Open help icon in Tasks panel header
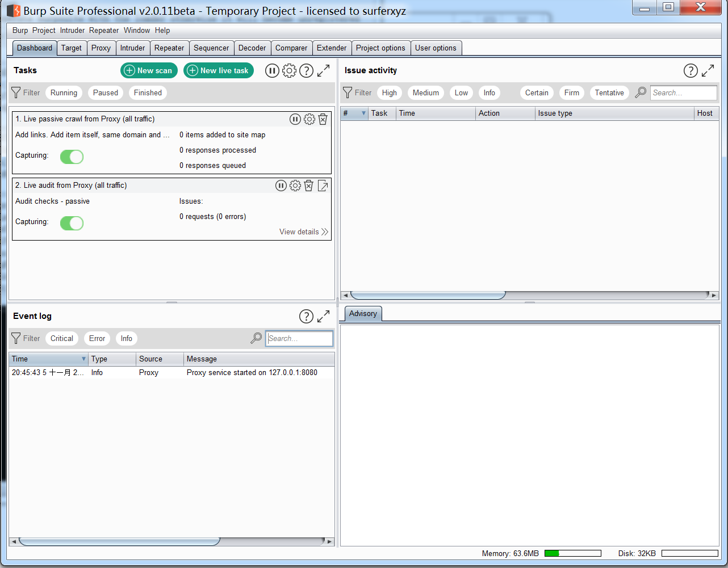This screenshot has width=728, height=568. (x=306, y=70)
